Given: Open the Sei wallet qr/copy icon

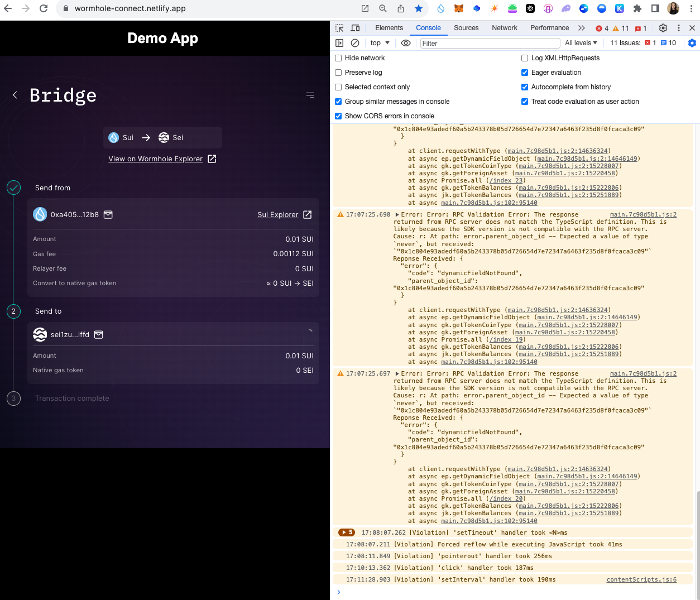Looking at the screenshot, I should coord(98,334).
